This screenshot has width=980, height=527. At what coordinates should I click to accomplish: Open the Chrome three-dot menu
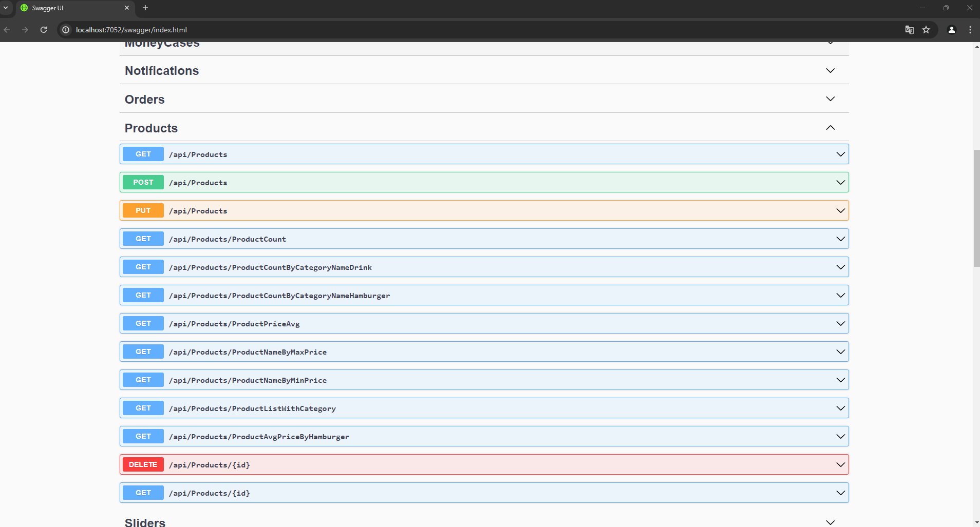click(x=970, y=30)
